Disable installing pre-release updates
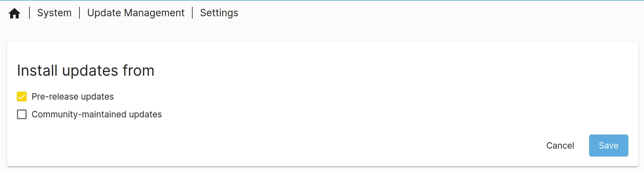 coord(22,97)
